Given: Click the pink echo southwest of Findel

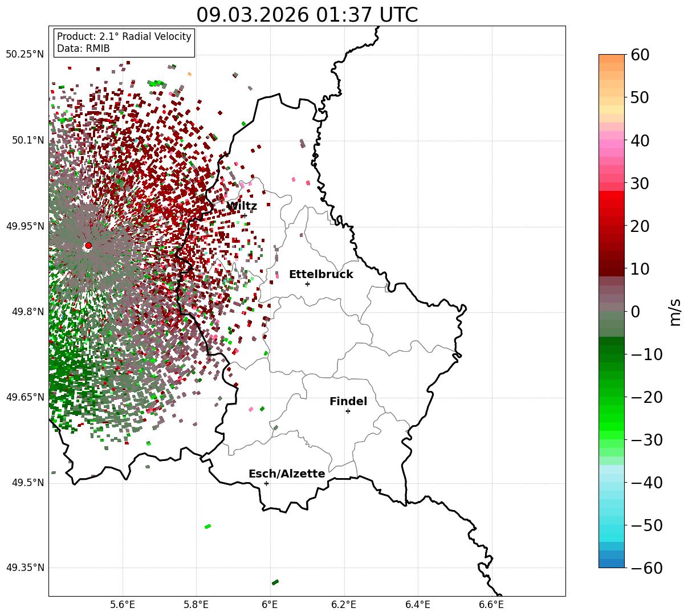Looking at the screenshot, I should point(251,409).
